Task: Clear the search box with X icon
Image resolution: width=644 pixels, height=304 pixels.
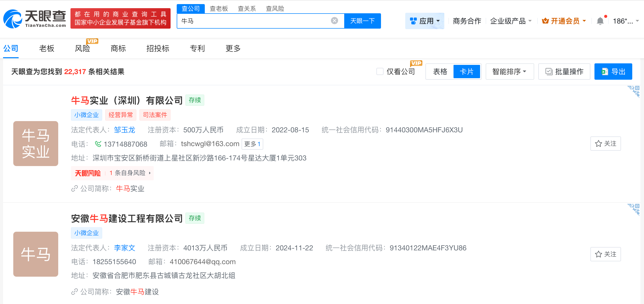Action: coord(334,21)
